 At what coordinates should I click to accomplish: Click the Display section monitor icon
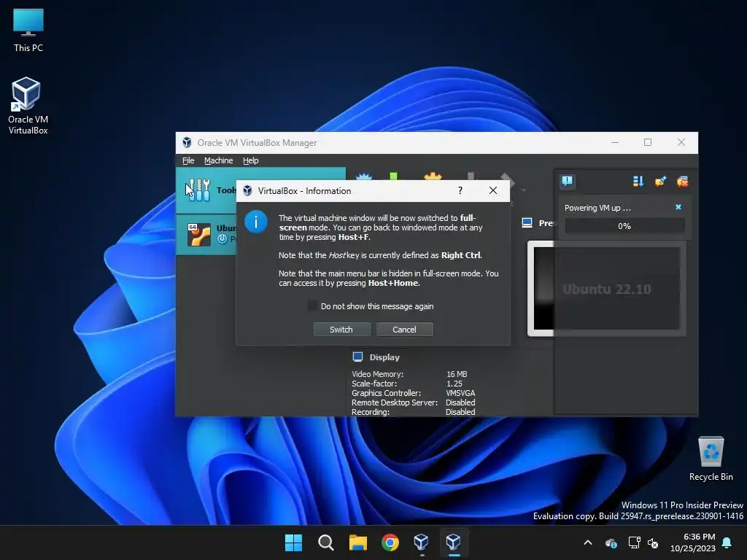click(x=357, y=357)
